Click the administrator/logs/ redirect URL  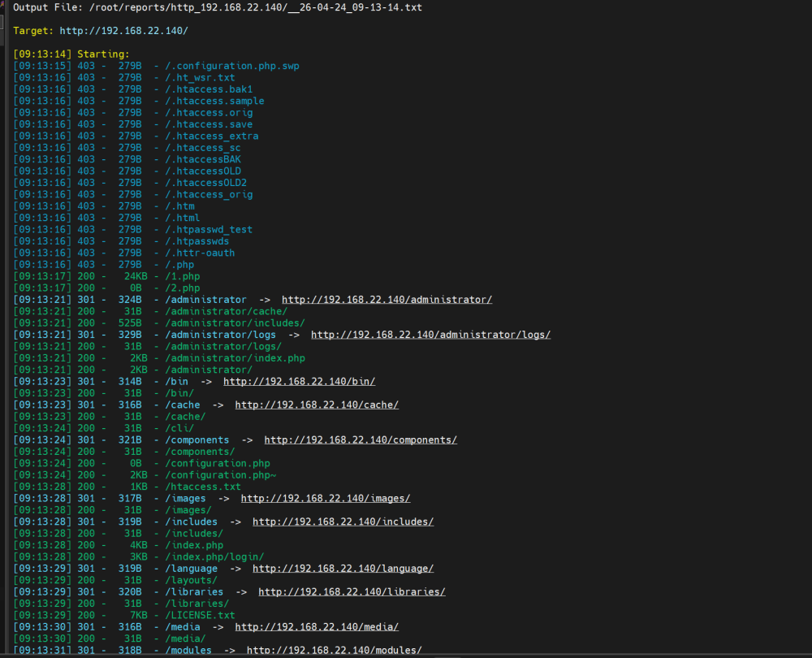[430, 335]
